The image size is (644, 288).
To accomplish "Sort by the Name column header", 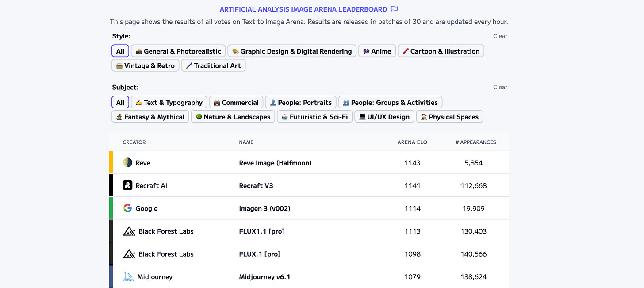I will (246, 142).
